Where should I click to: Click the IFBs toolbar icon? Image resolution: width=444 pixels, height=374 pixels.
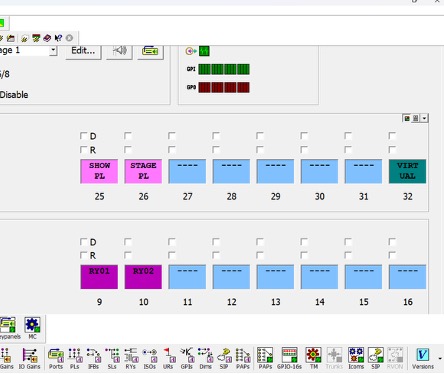(x=94, y=358)
